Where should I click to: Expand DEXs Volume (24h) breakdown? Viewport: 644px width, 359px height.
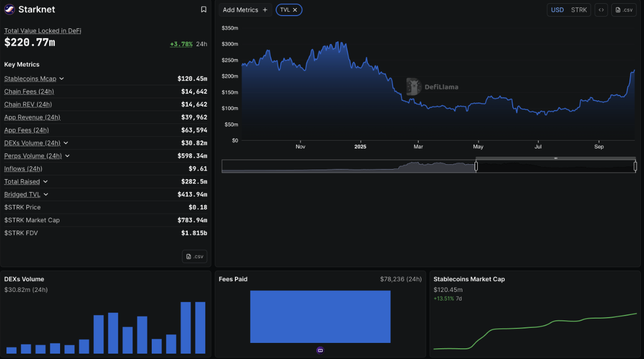pos(66,143)
